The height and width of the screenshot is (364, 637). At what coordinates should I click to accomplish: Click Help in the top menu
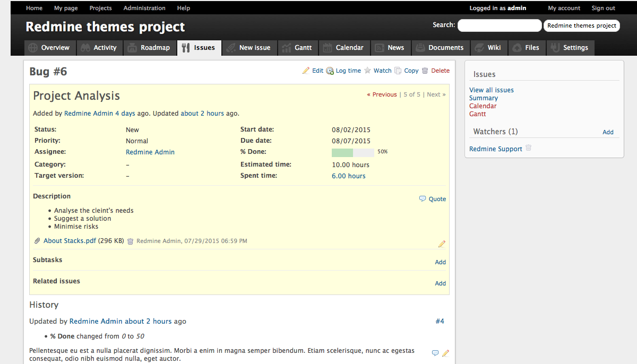(x=184, y=8)
